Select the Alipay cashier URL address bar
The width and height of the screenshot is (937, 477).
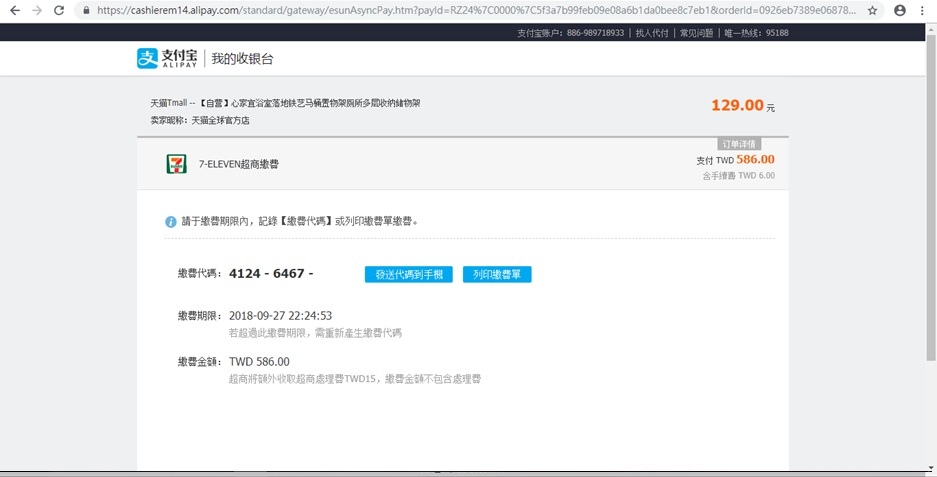(475, 11)
